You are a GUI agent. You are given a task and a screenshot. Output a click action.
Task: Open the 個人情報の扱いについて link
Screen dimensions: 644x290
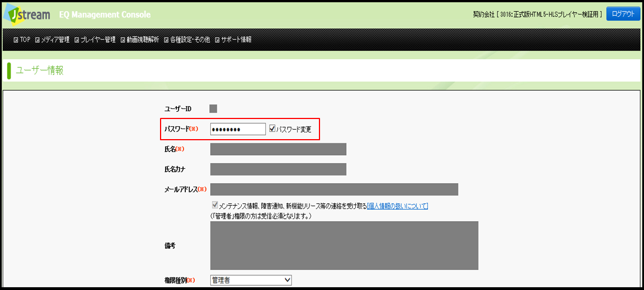point(397,206)
